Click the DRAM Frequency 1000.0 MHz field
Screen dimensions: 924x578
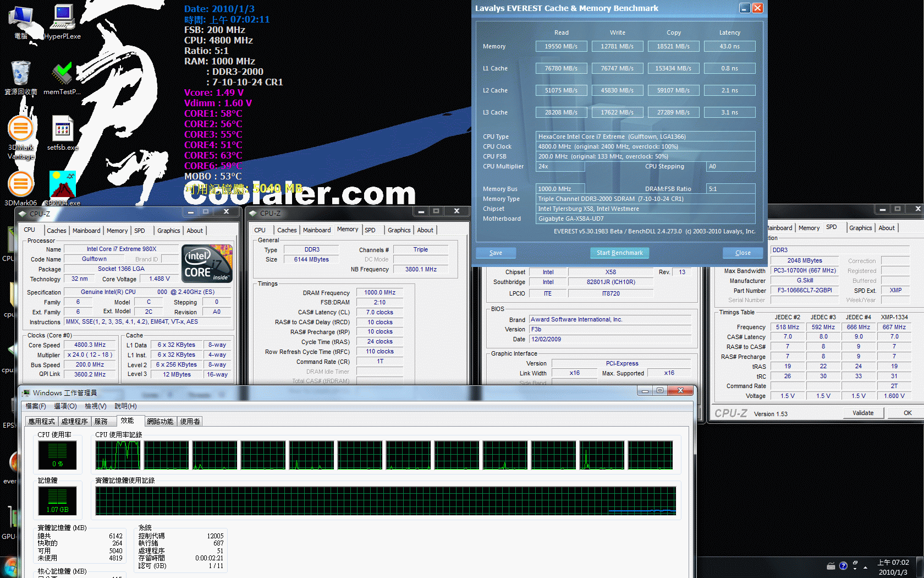click(380, 293)
